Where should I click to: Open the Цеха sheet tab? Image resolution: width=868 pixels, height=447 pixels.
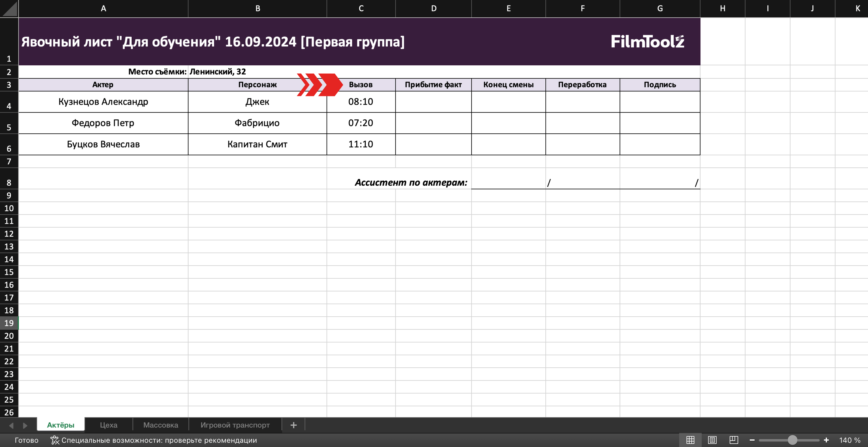(109, 425)
